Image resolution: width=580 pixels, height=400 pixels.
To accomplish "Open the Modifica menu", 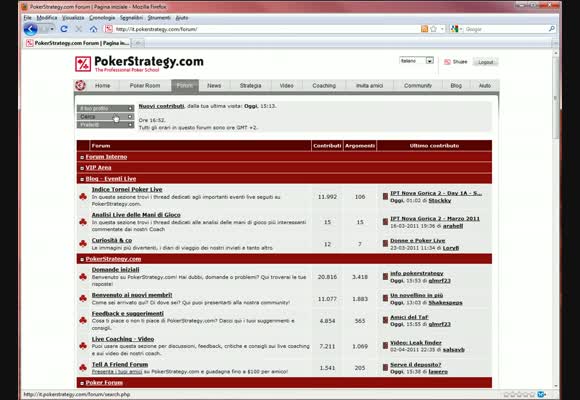I will pyautogui.click(x=47, y=18).
